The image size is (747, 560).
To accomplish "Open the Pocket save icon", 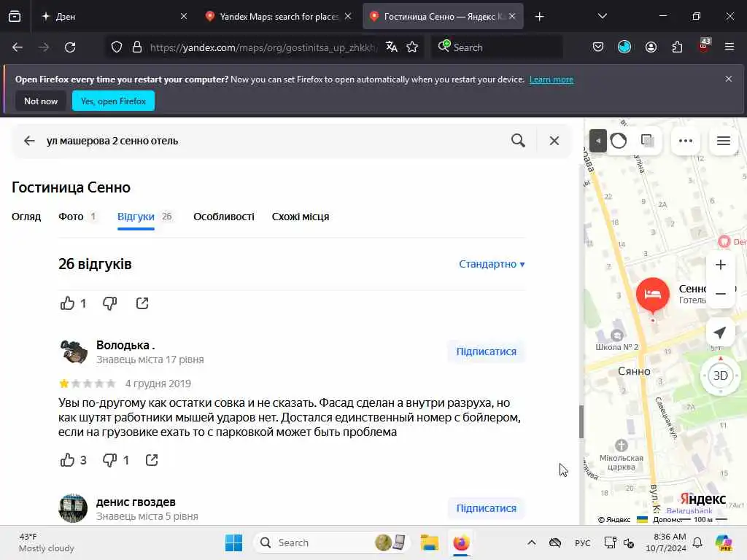I will 598,47.
